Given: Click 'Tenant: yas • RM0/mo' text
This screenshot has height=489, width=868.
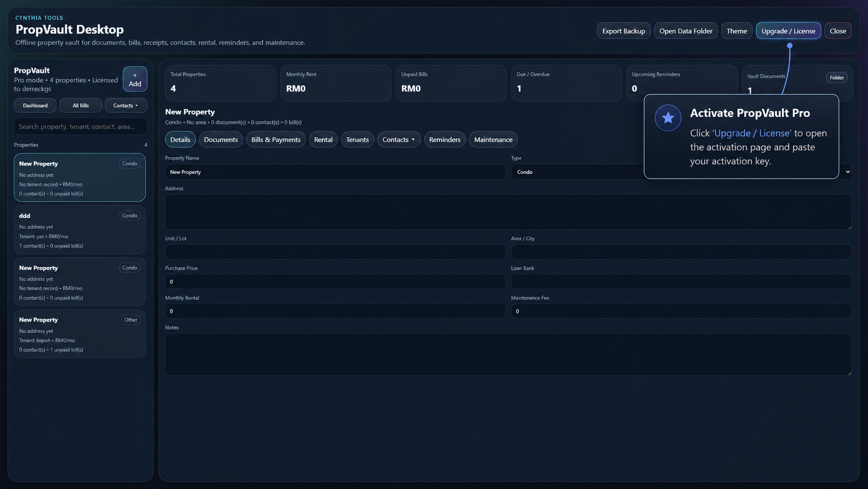Looking at the screenshot, I should pyautogui.click(x=44, y=236).
